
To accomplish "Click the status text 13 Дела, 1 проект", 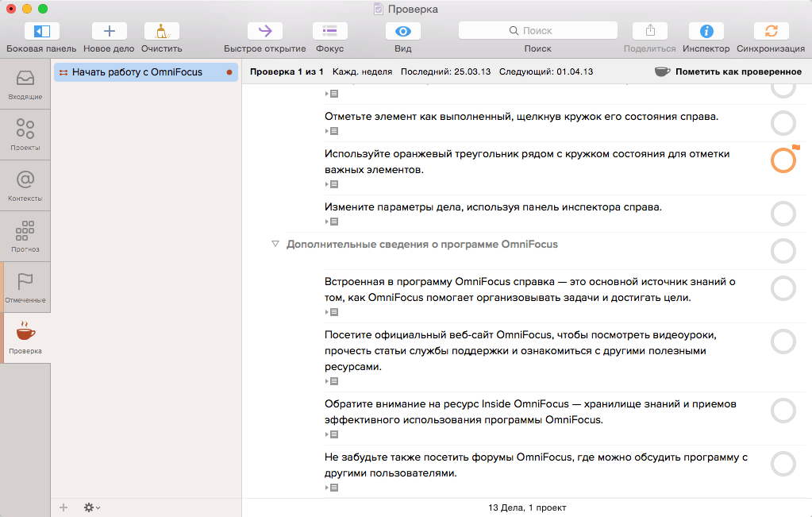I will coord(527,507).
